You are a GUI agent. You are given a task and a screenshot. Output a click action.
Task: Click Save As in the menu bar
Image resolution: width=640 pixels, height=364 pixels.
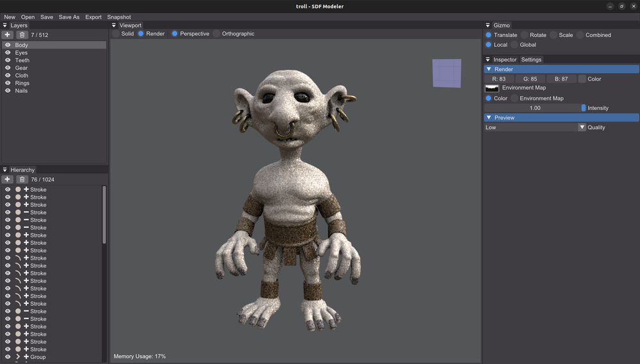point(69,17)
